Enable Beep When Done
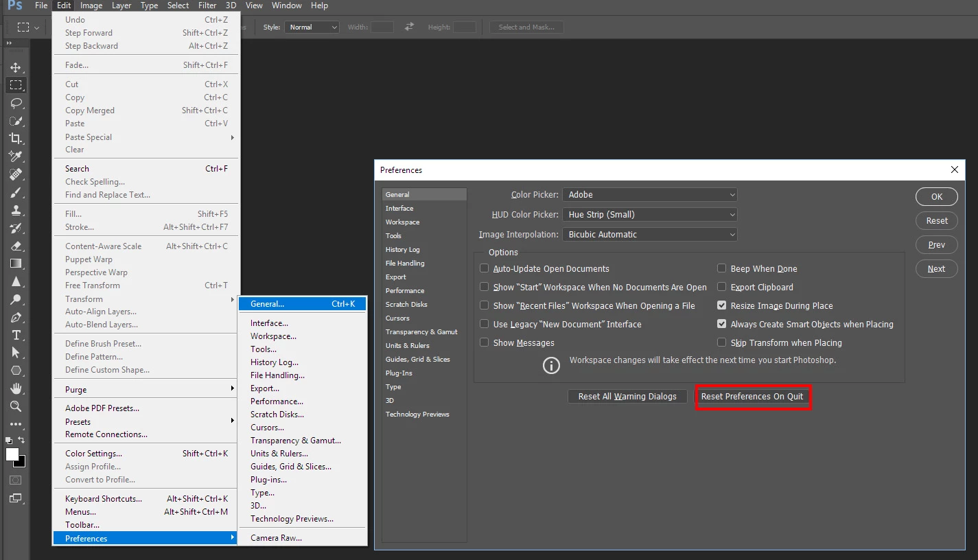Screen dimensions: 978x560 [x=722, y=268]
